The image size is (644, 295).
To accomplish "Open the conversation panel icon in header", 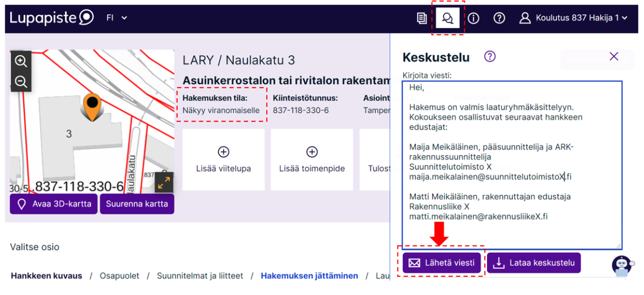I will [x=447, y=18].
